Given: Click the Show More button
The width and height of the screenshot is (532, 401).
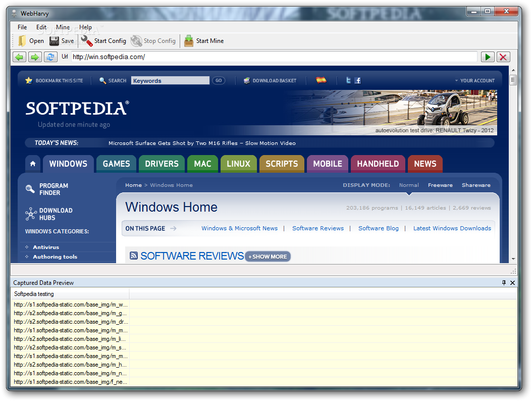Looking at the screenshot, I should pos(268,257).
